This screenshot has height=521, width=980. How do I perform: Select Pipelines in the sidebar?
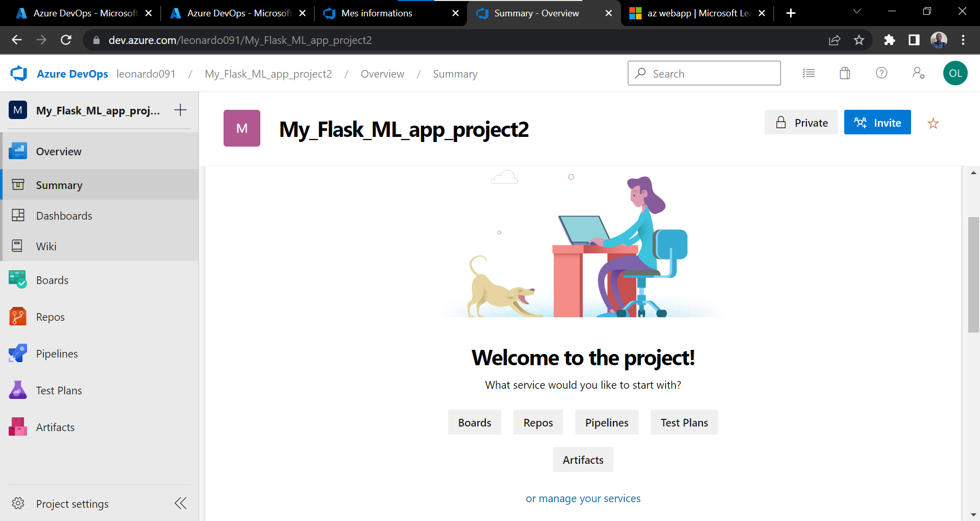click(56, 353)
